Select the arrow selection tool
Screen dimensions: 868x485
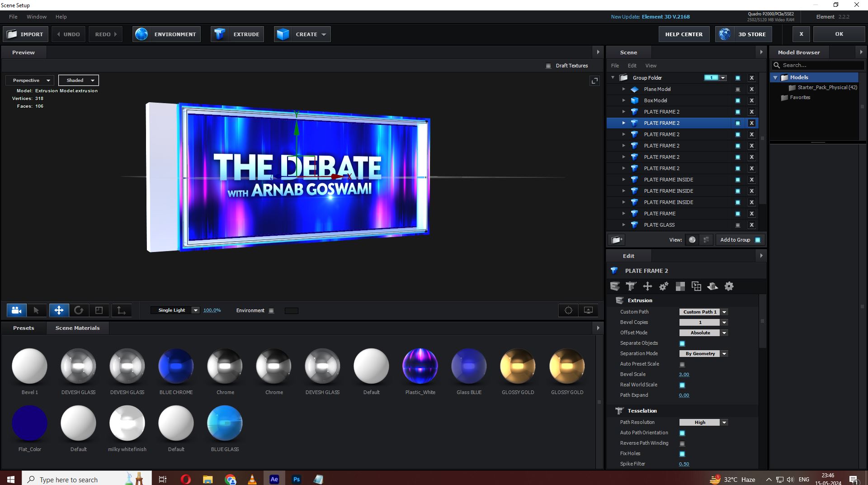click(37, 310)
